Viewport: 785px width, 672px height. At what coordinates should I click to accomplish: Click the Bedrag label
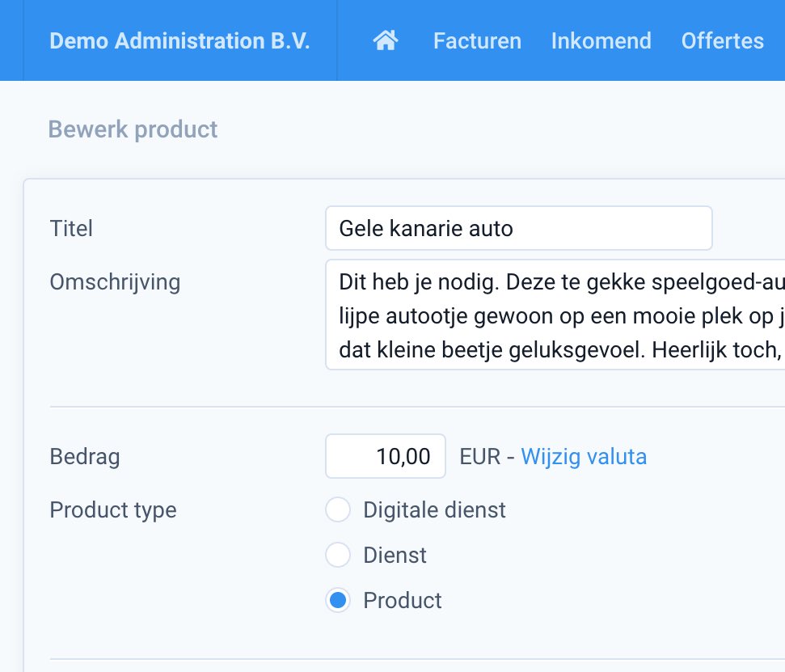85,457
